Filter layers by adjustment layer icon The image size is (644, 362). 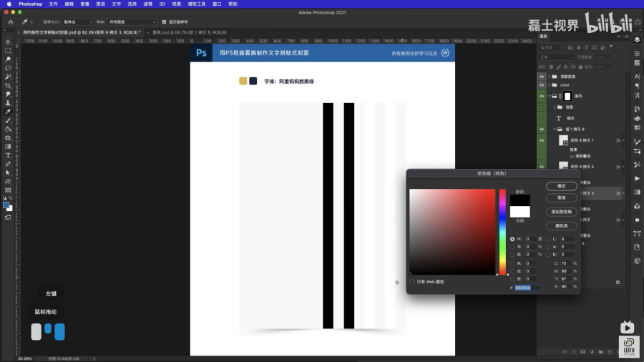click(578, 48)
